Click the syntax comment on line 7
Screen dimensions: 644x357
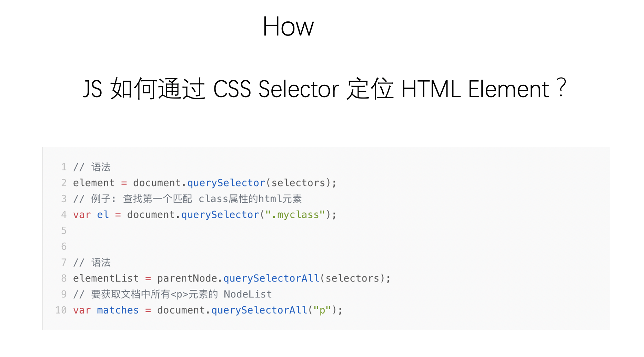click(92, 263)
